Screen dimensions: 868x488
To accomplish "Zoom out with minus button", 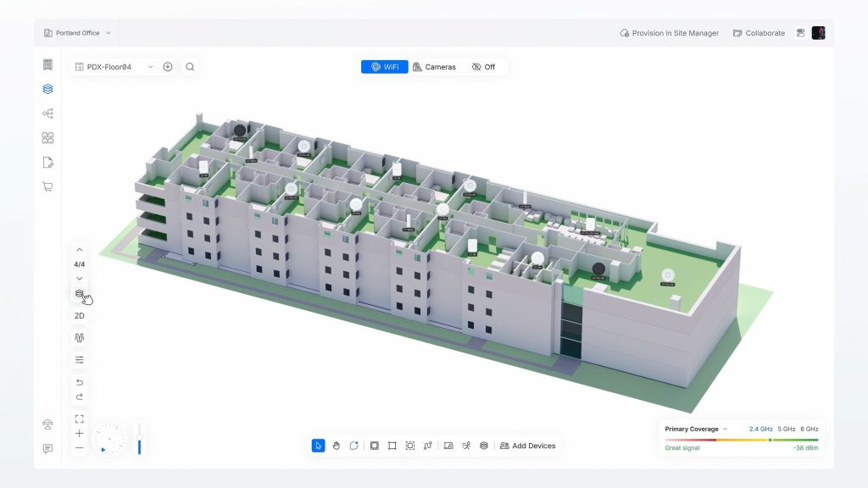I will (79, 447).
